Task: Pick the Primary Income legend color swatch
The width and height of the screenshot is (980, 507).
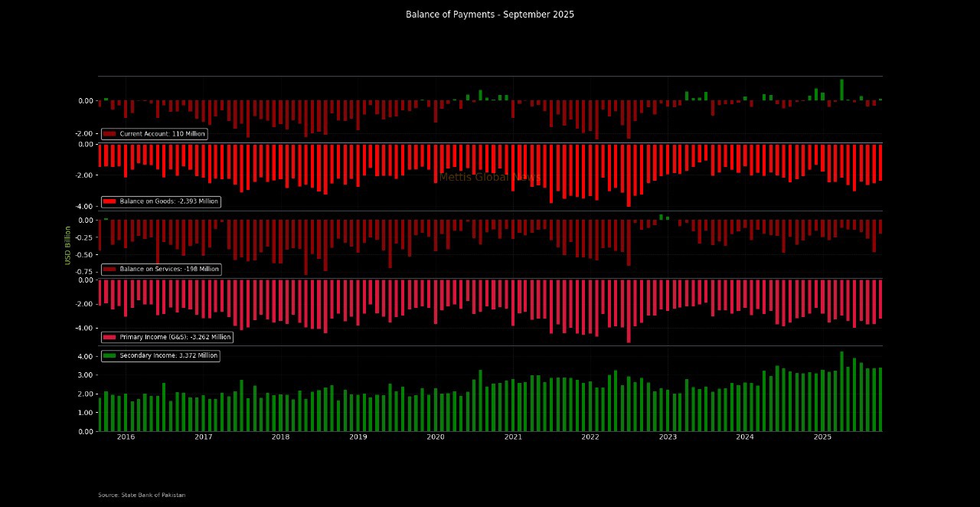Action: (x=109, y=337)
